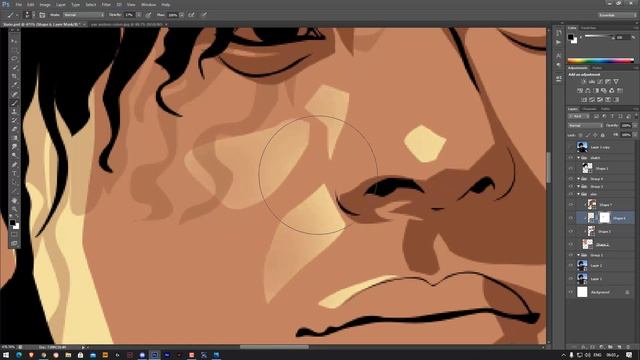The image size is (640, 360).
Task: Open the Essentials workspace dropdown
Action: (617, 15)
